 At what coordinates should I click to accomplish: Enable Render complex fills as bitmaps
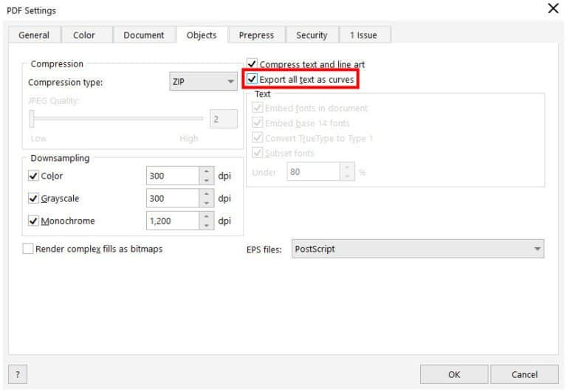[29, 249]
